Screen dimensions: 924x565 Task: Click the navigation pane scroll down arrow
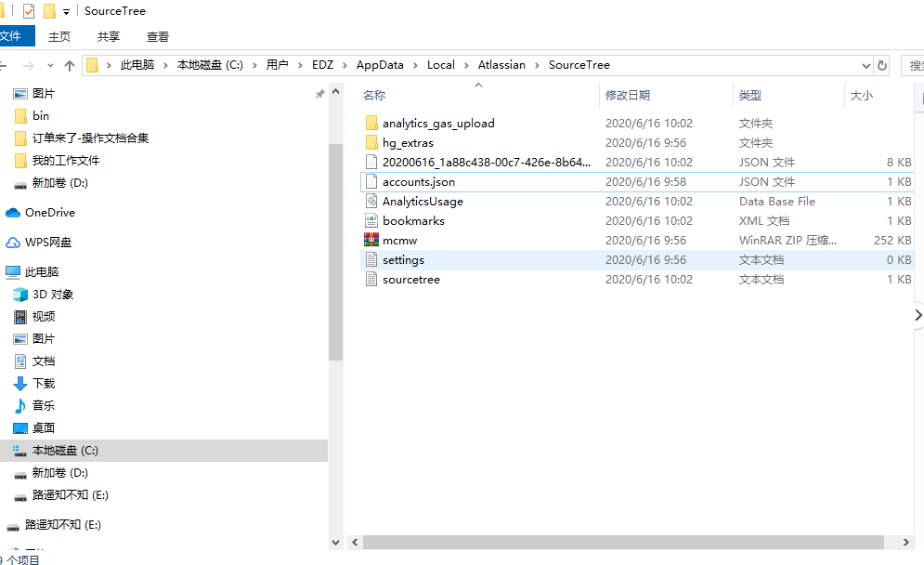[x=335, y=543]
